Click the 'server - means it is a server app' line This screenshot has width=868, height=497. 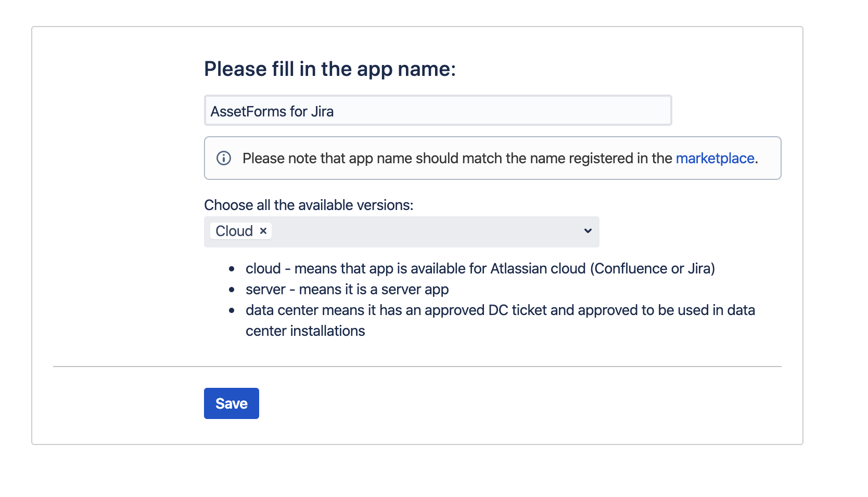tap(347, 289)
